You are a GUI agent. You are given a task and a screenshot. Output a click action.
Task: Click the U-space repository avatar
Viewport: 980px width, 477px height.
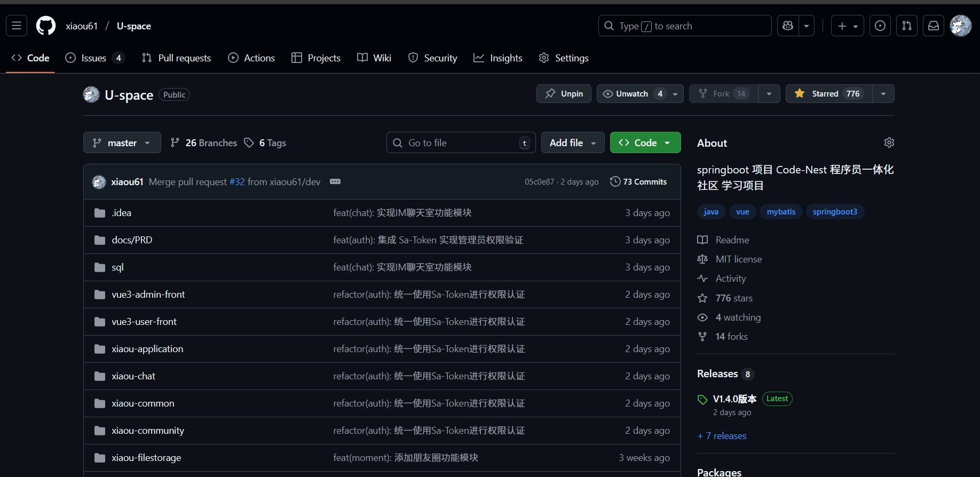[x=91, y=94]
